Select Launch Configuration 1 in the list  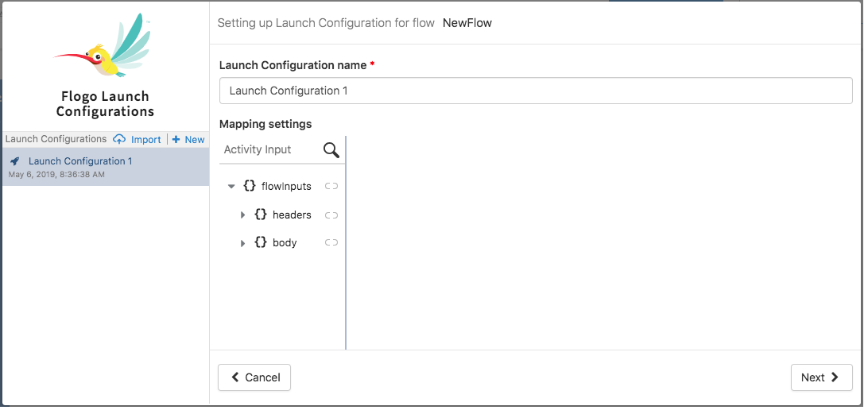point(80,161)
